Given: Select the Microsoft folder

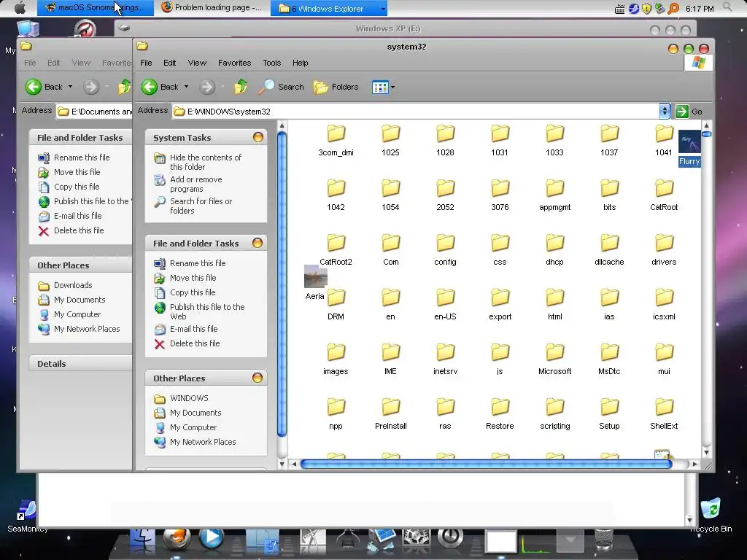Looking at the screenshot, I should pyautogui.click(x=555, y=360).
